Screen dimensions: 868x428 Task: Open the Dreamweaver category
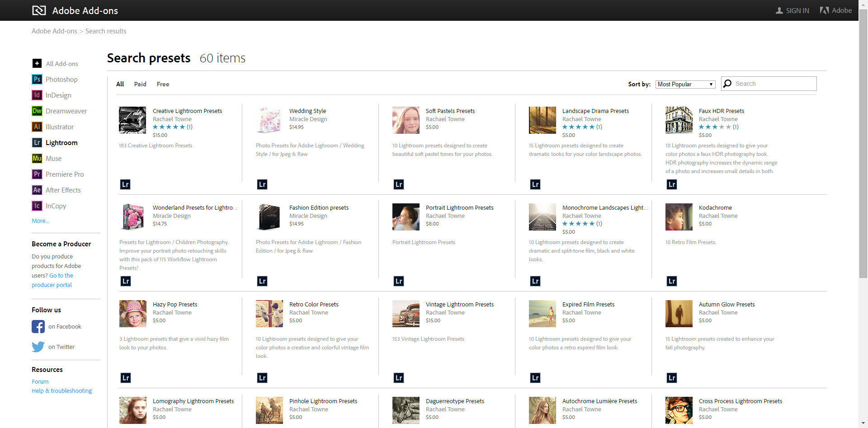click(66, 111)
